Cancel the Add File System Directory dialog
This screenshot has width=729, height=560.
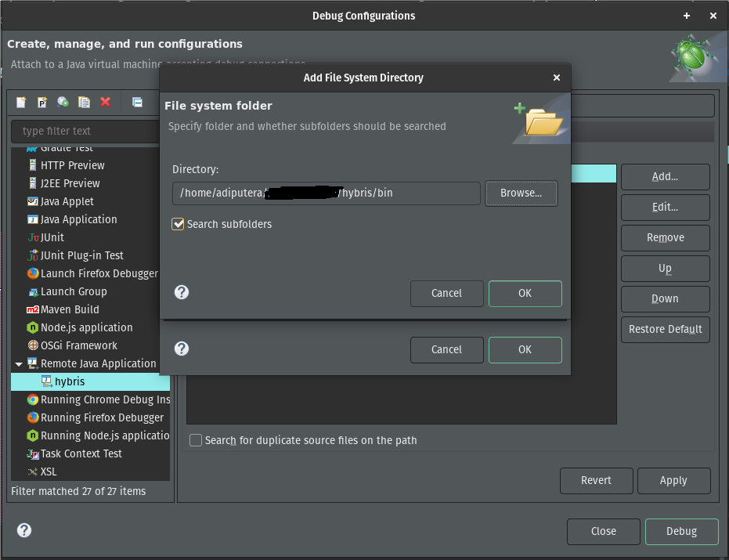pyautogui.click(x=446, y=294)
